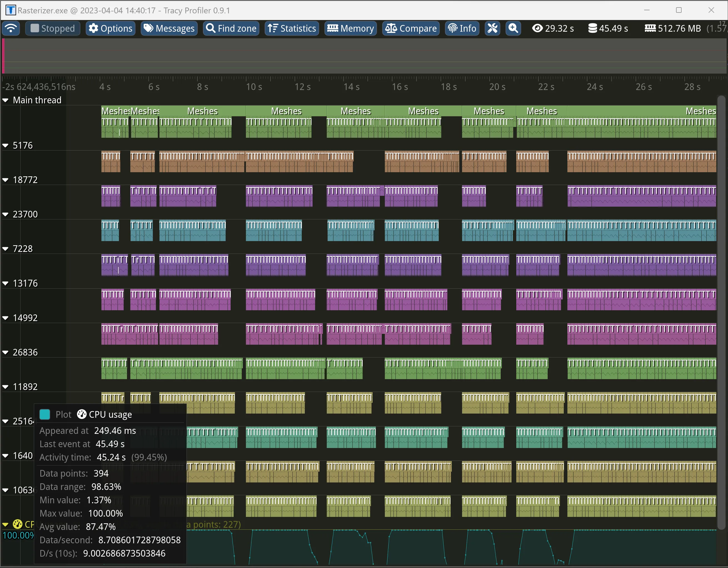The height and width of the screenshot is (568, 728).
Task: Collapse thread 13176
Action: (5, 284)
